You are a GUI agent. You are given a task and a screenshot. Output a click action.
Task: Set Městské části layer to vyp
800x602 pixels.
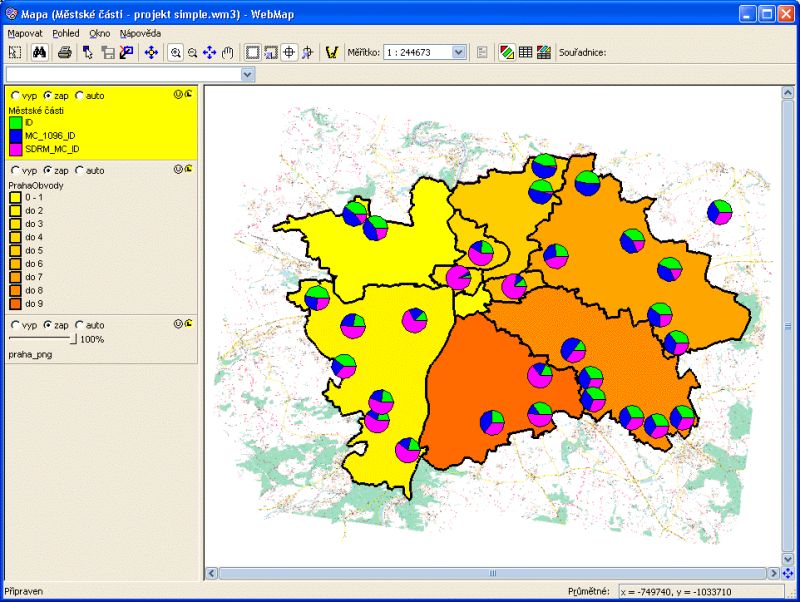(15, 95)
